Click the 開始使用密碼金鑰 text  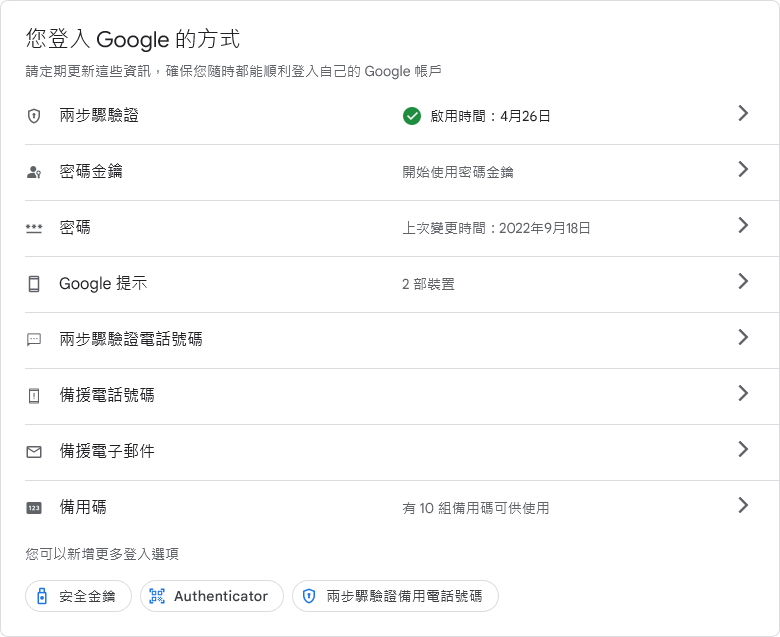[458, 173]
